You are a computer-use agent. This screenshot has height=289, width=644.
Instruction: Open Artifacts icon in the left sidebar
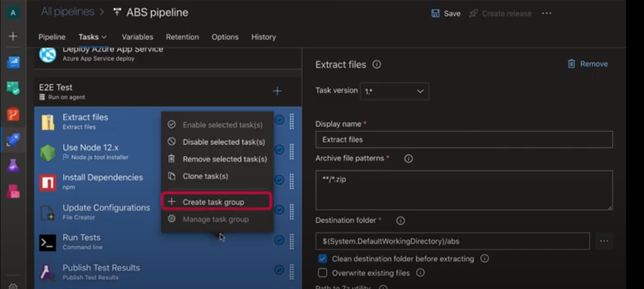[13, 192]
